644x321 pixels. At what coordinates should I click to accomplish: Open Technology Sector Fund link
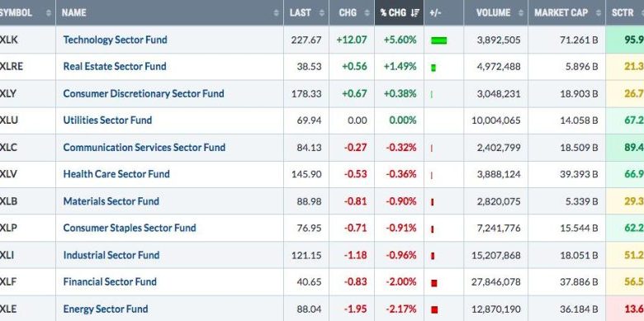115,40
